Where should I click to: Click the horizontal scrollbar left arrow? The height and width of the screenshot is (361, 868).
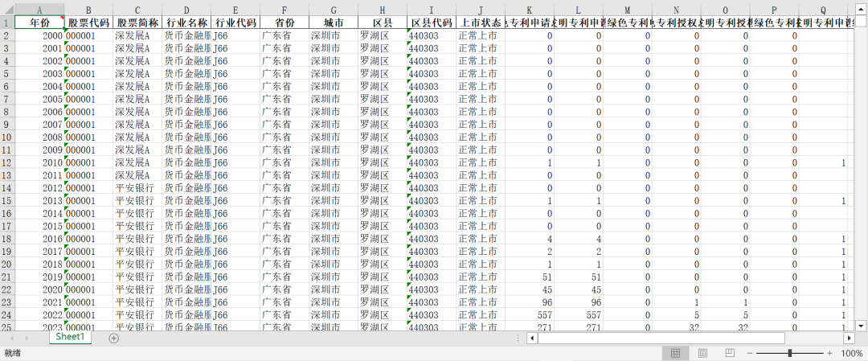pyautogui.click(x=531, y=338)
